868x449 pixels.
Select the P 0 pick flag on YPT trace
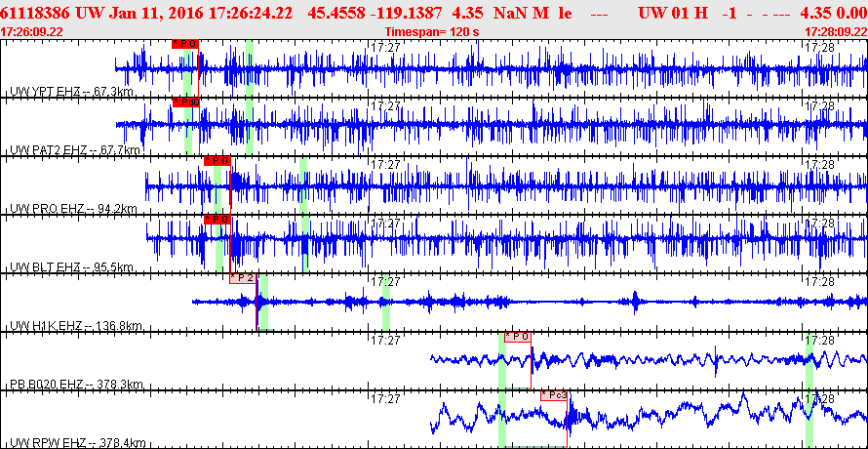click(x=185, y=44)
